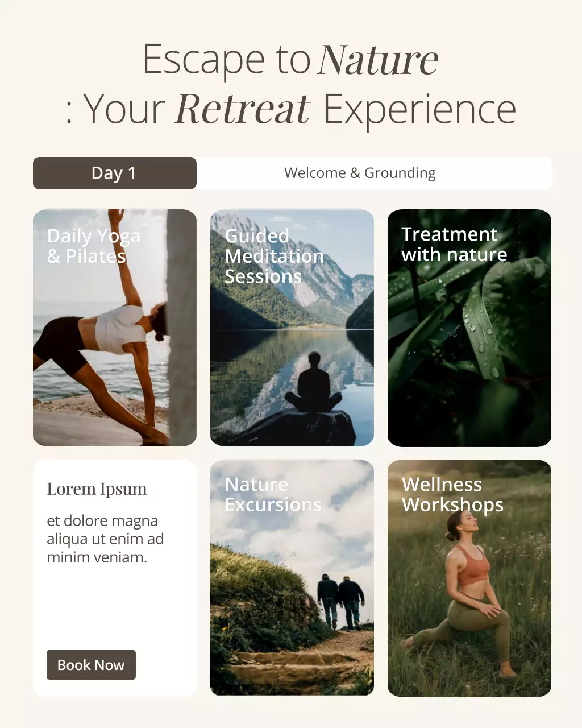
Task: Select the Day 1 tab
Action: [x=115, y=173]
